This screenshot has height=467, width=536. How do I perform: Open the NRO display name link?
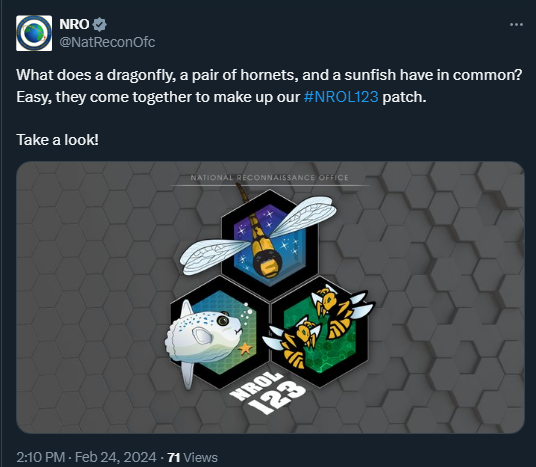click(74, 24)
